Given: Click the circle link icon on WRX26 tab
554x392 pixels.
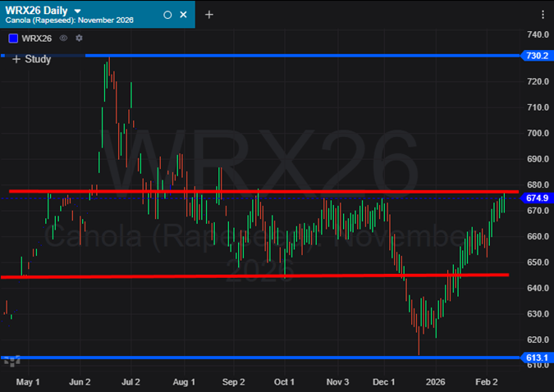Looking at the screenshot, I should (167, 15).
